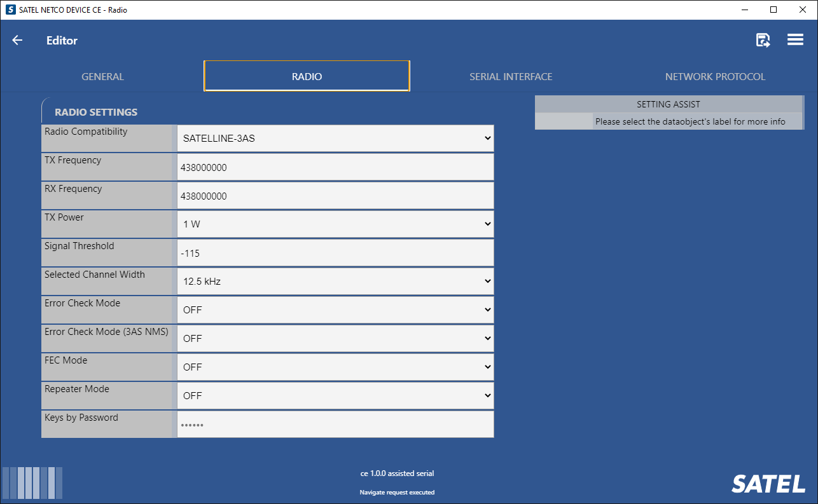Select the Radio Compatibility label
818x504 pixels.
(x=86, y=132)
